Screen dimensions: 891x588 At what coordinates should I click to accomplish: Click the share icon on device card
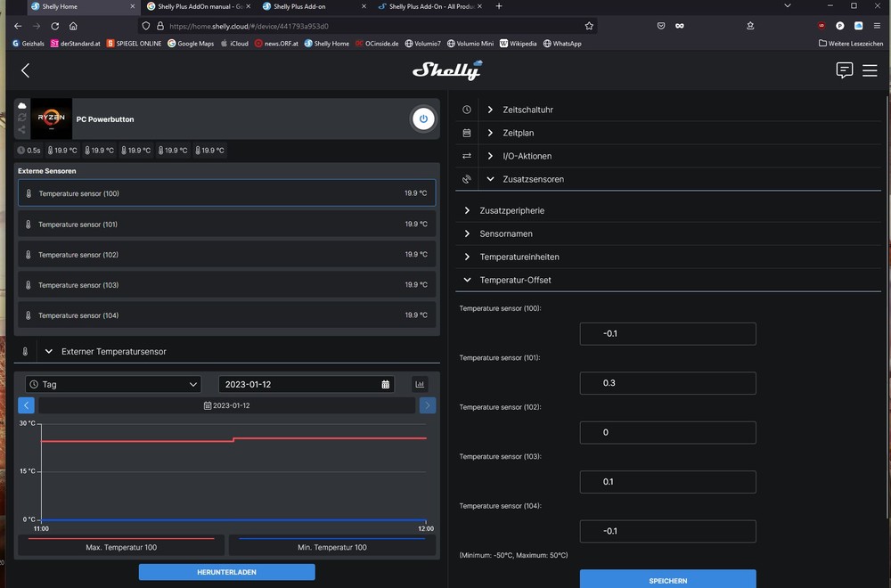pyautogui.click(x=22, y=130)
